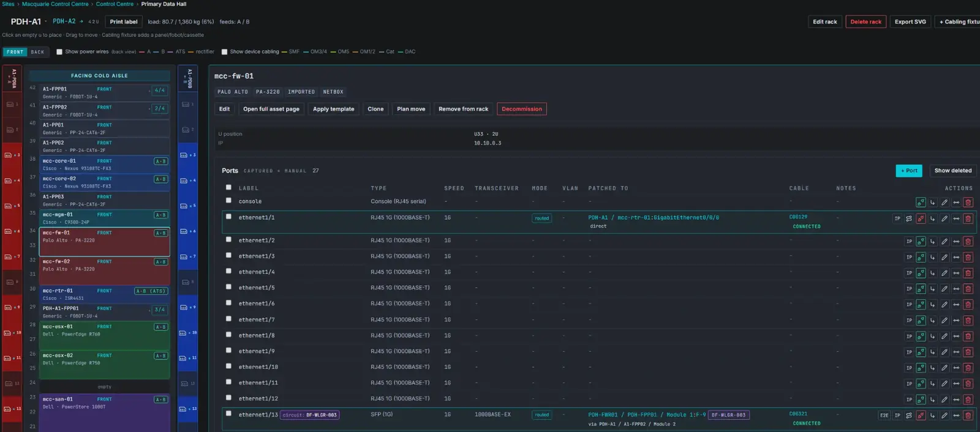Click the Plan move button

411,109
